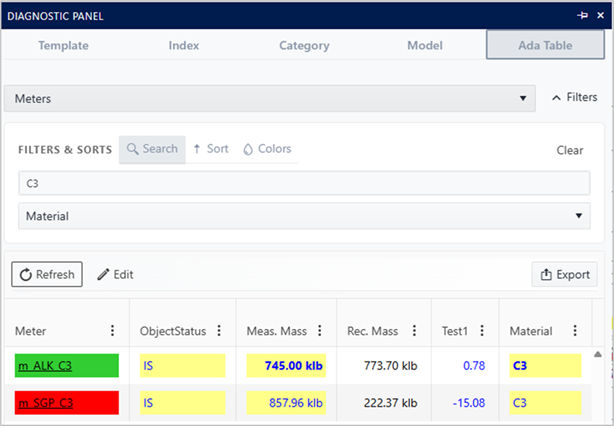Open the Meter column options menu
Image resolution: width=614 pixels, height=426 pixels.
[112, 331]
